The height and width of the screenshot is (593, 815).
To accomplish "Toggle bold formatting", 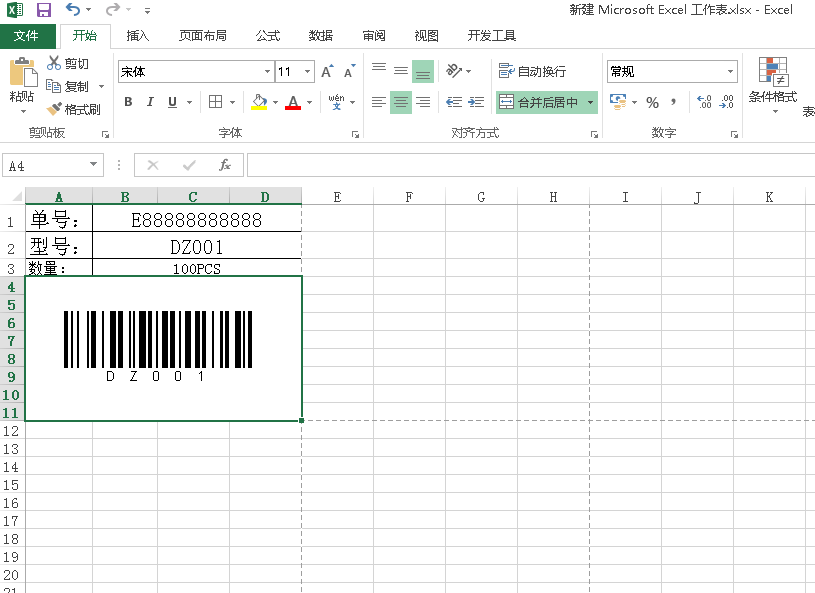I will click(x=128, y=102).
